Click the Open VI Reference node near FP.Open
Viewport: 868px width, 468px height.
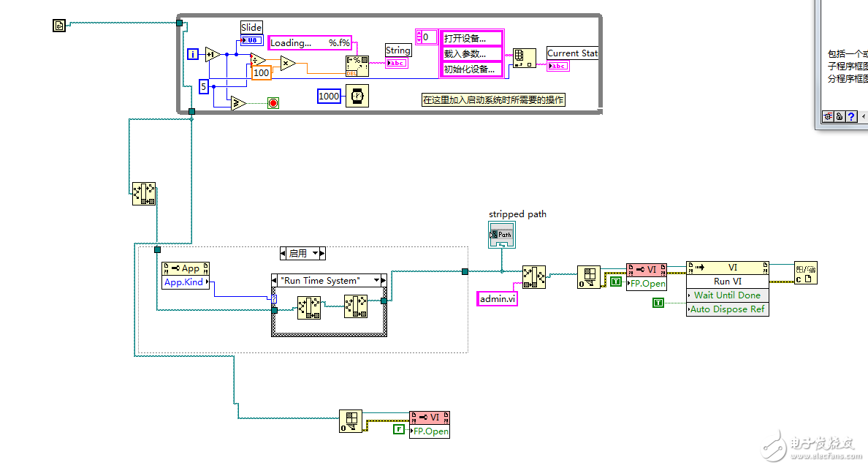click(x=589, y=277)
